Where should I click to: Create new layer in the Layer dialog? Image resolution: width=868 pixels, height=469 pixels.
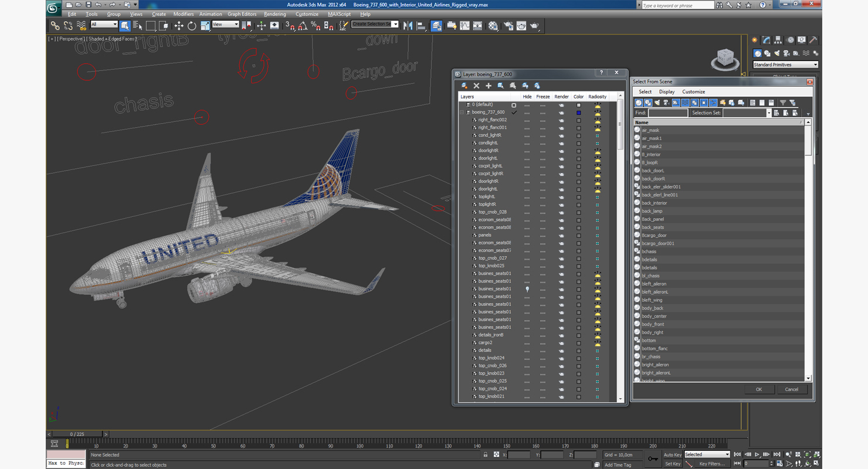tap(464, 86)
